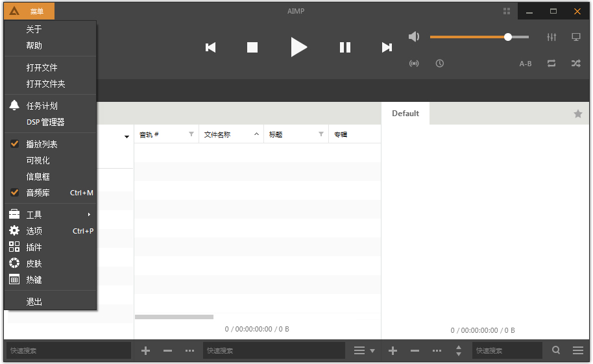Image resolution: width=593 pixels, height=364 pixels.
Task: Skip to the previous track
Action: pos(210,47)
